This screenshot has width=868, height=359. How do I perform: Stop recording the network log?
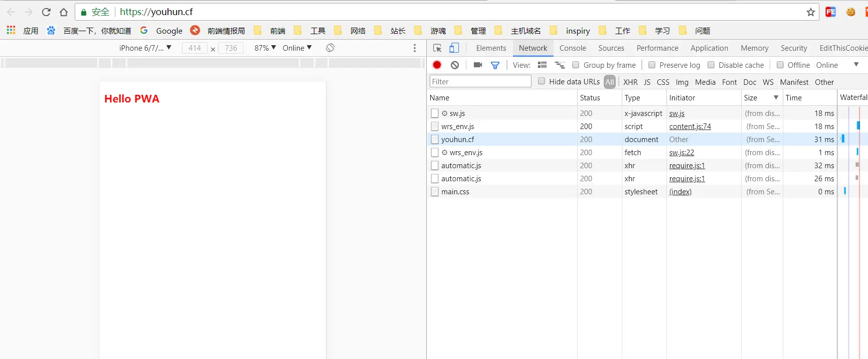coord(437,65)
